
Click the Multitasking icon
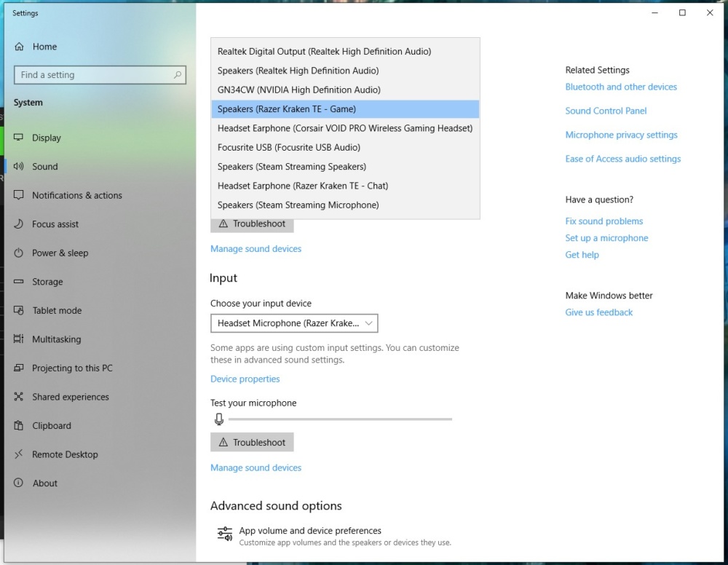[x=19, y=339]
